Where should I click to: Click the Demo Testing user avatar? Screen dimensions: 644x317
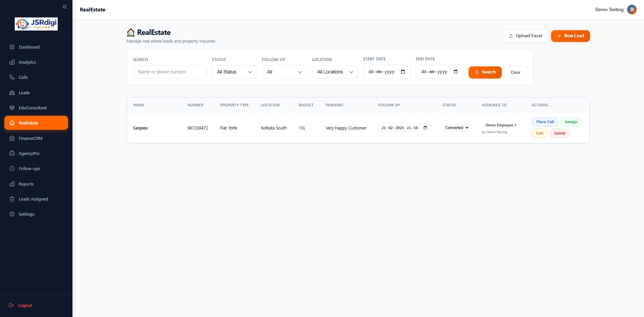pos(632,9)
